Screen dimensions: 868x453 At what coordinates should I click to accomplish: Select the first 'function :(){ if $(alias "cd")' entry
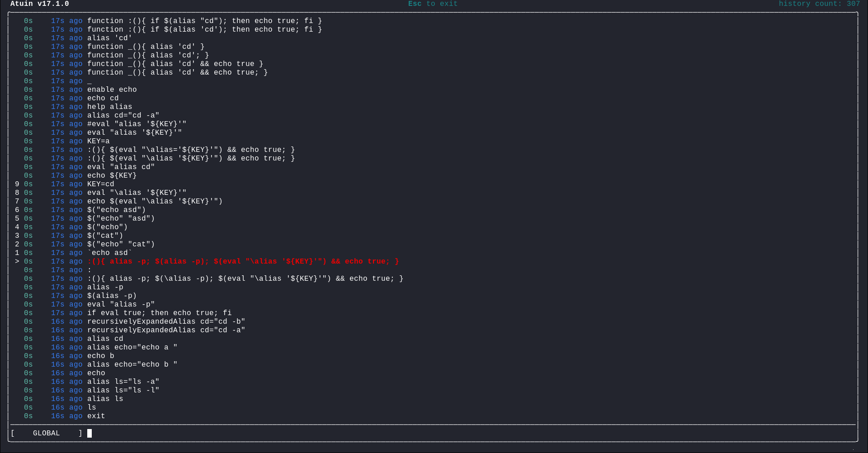coord(205,21)
